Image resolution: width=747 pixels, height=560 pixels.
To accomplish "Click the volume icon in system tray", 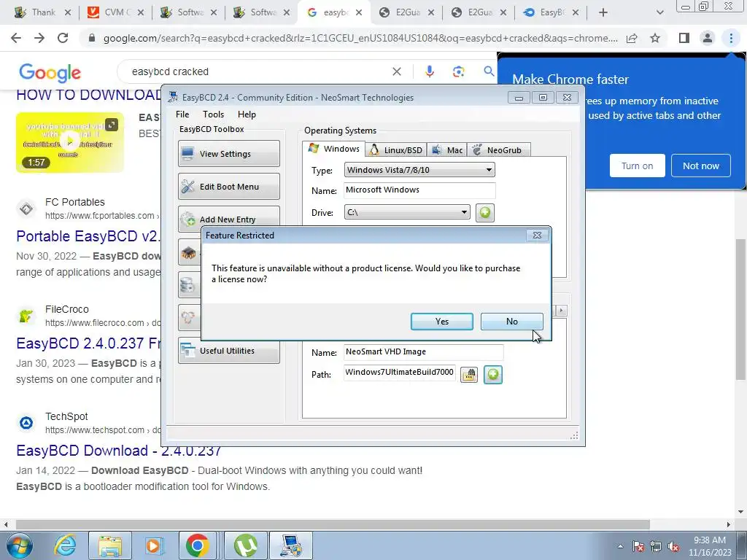I will point(673,546).
